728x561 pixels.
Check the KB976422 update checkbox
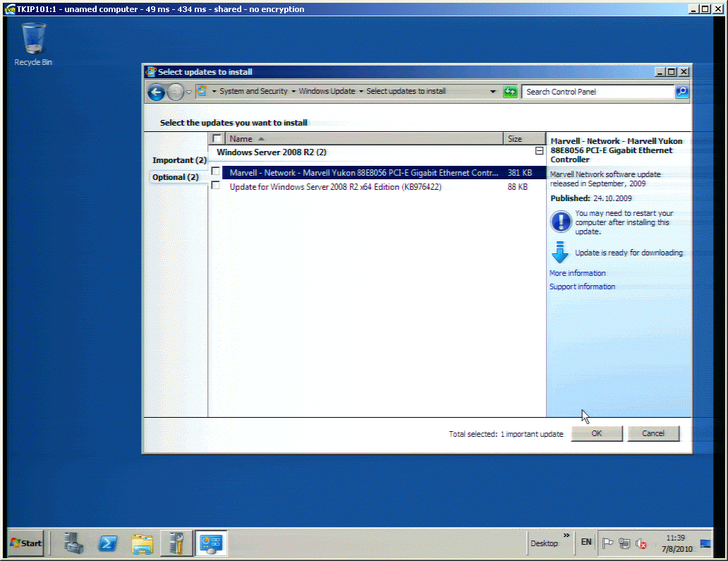click(x=215, y=186)
